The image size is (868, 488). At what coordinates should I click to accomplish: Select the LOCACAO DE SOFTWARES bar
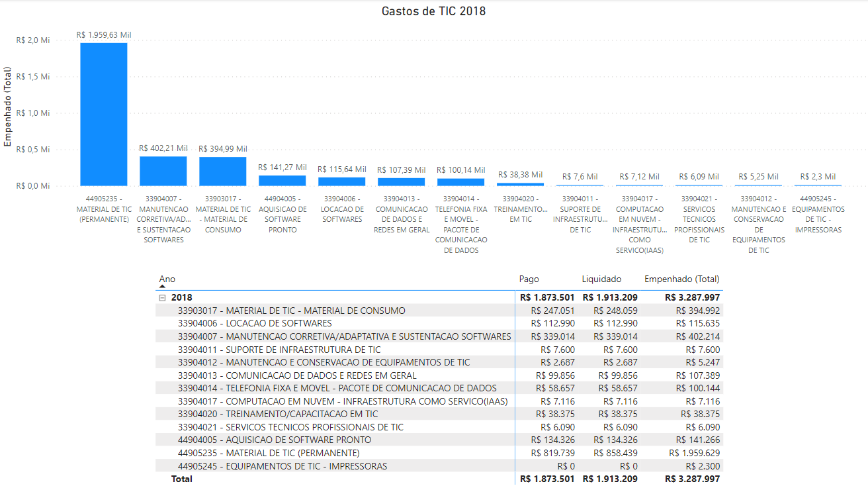341,181
